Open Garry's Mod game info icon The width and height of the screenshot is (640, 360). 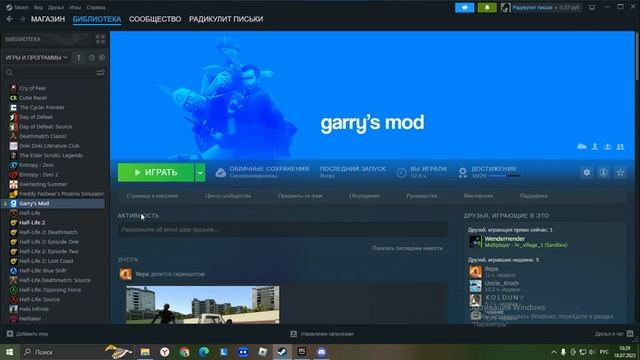click(x=603, y=173)
